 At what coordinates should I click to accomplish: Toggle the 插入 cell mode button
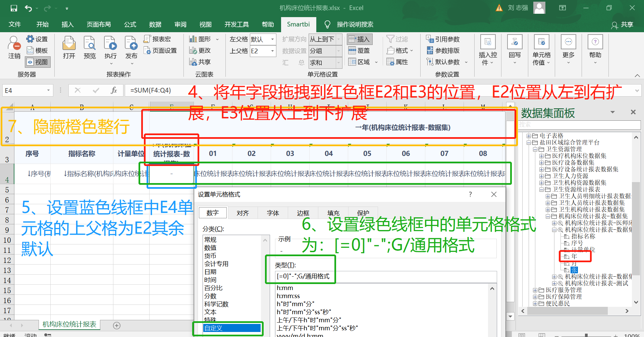(x=360, y=39)
